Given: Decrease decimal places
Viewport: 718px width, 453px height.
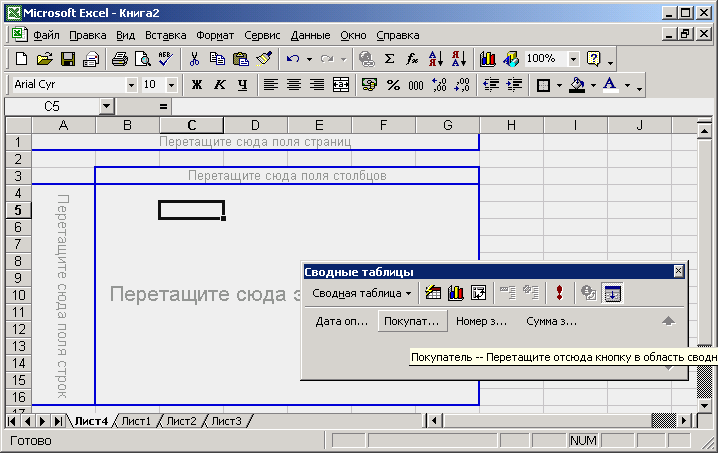Looking at the screenshot, I should [462, 85].
